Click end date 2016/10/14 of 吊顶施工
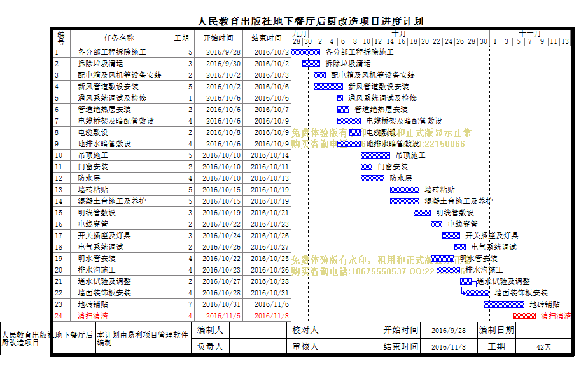This screenshot has width=588, height=370. (x=270, y=155)
